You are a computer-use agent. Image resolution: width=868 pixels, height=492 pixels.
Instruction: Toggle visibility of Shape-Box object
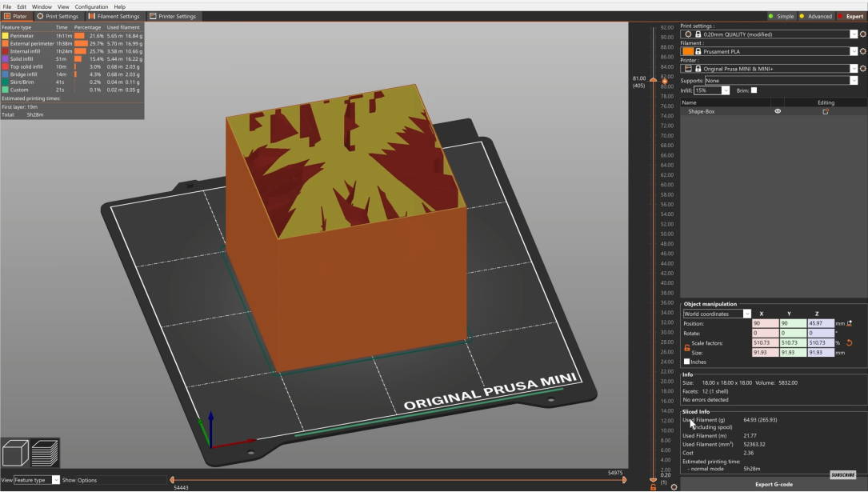coord(778,111)
